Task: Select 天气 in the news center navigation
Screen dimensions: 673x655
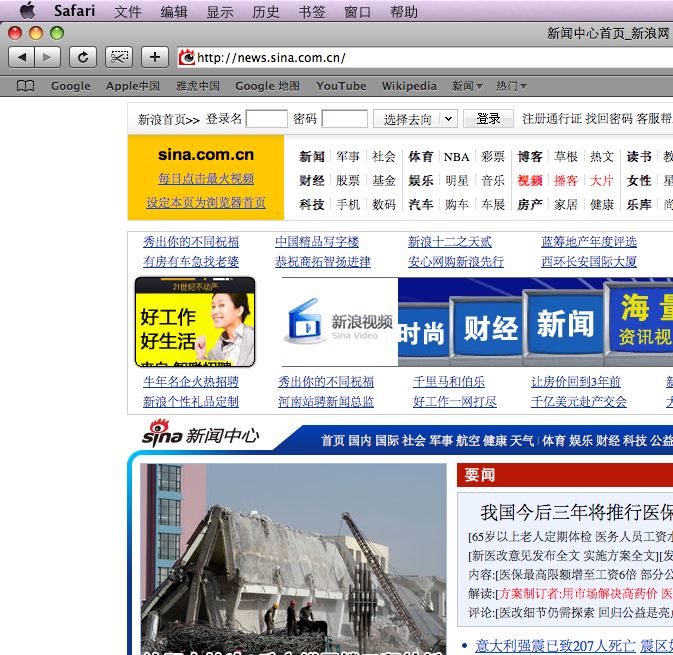Action: (521, 440)
